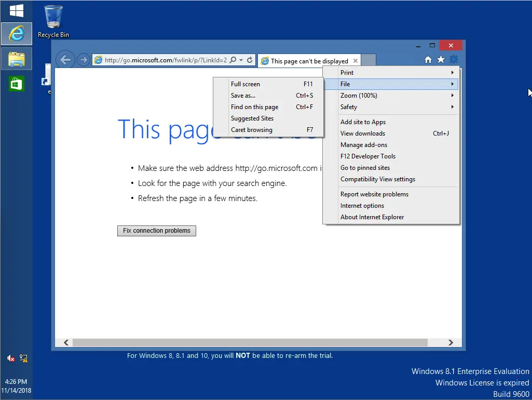
Task: Refresh the page with the reload icon
Action: [250, 60]
